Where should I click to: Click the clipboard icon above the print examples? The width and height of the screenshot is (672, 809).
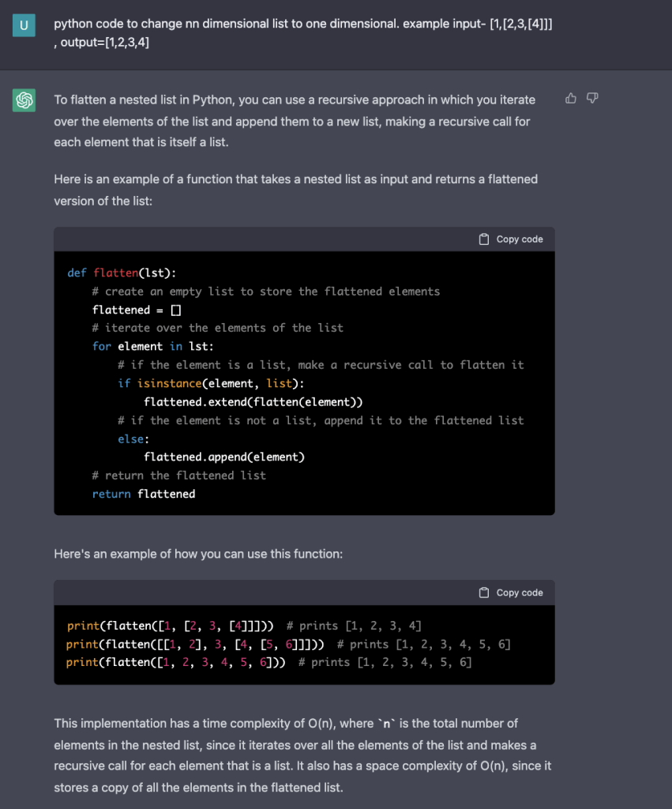pyautogui.click(x=484, y=593)
